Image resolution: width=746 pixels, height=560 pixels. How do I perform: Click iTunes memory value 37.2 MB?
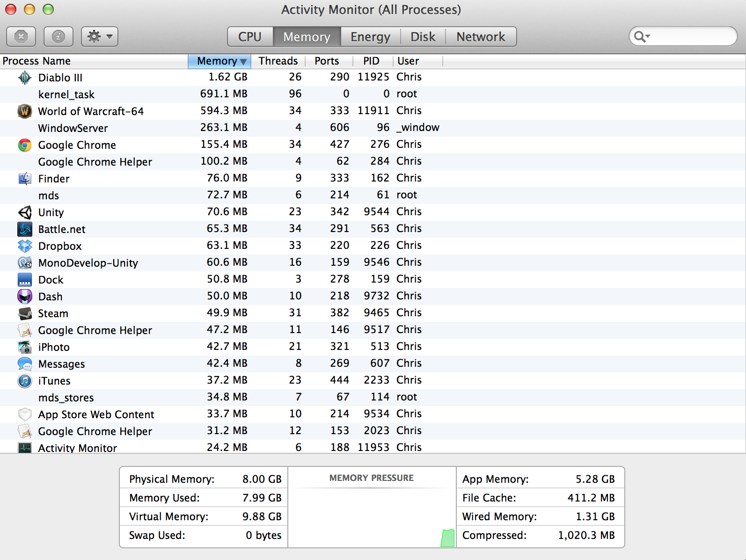(x=227, y=380)
